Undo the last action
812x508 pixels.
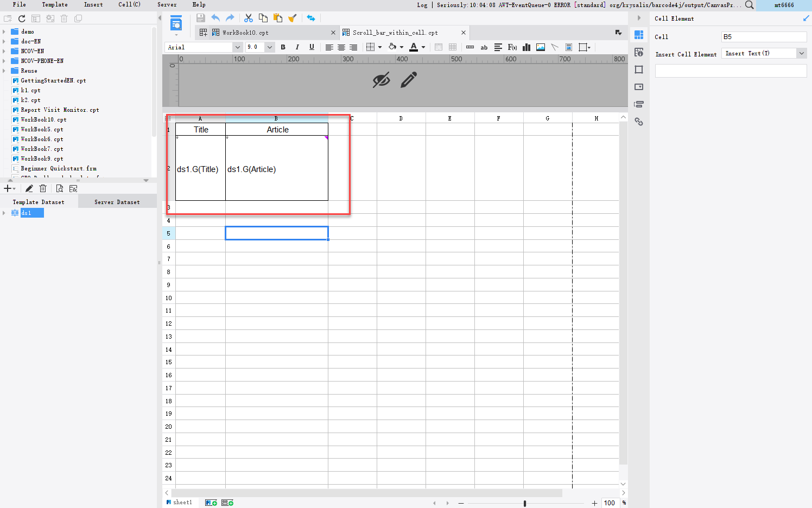click(215, 18)
